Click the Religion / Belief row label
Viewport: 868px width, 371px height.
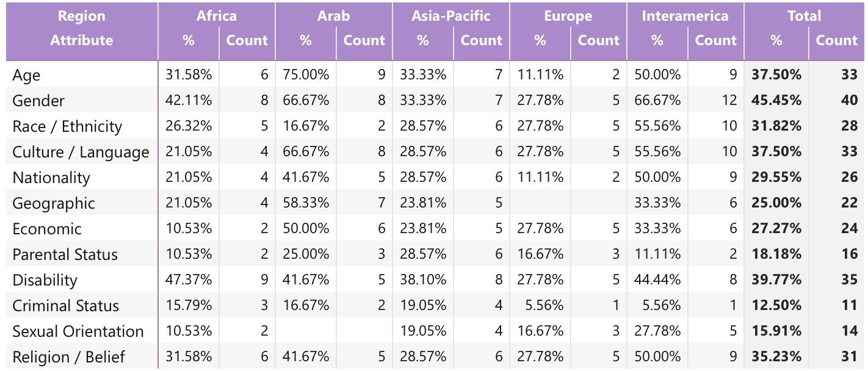(x=68, y=357)
